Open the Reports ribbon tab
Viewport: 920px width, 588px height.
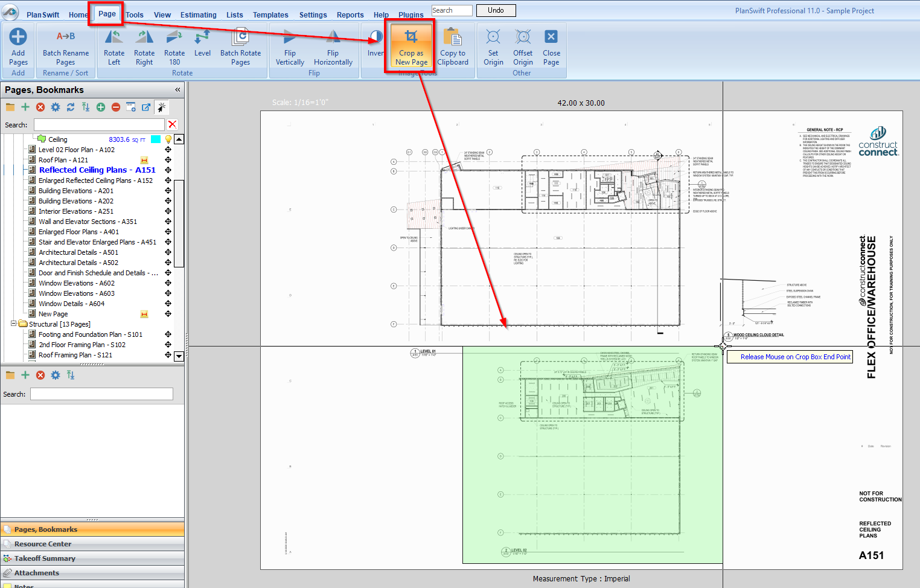[350, 14]
